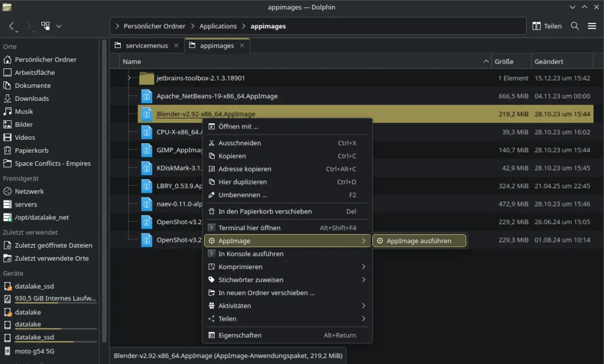Select the jetbrains-toolbox-2.1.3.18901 folder icon

tap(146, 78)
